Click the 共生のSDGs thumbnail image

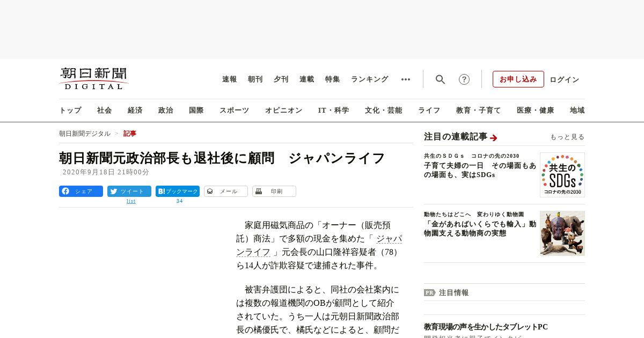(562, 175)
